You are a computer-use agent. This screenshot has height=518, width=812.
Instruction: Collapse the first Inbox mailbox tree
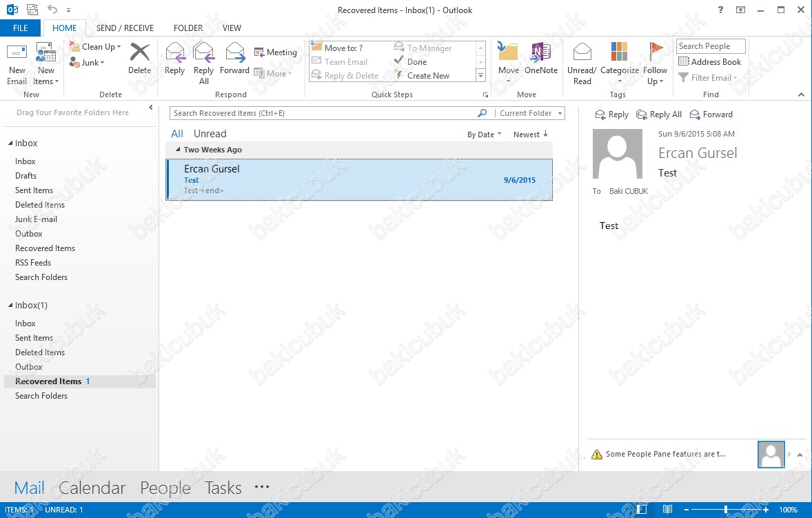[x=10, y=143]
